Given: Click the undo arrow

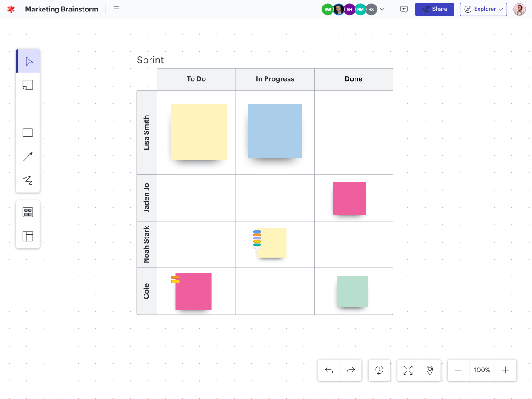Looking at the screenshot, I should (x=329, y=370).
